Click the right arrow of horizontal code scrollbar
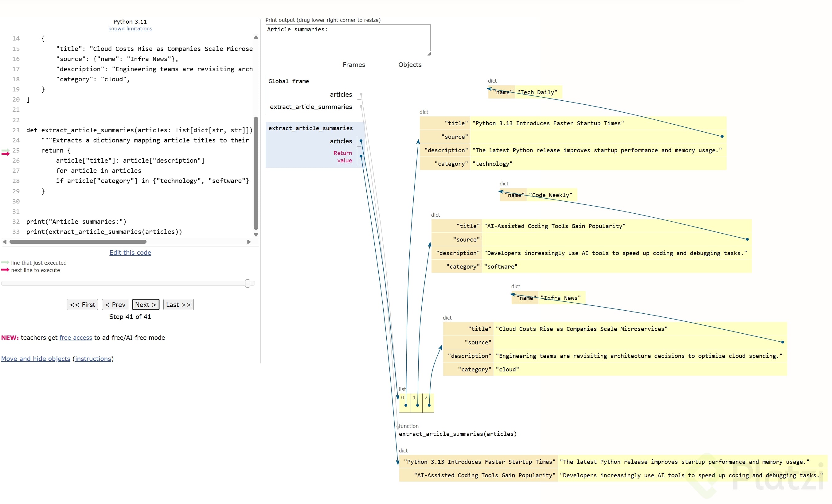832x504 pixels. pyautogui.click(x=249, y=242)
